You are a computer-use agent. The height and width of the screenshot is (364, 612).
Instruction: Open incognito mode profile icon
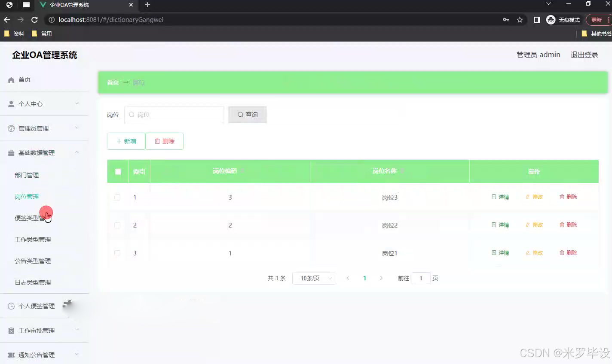click(551, 20)
